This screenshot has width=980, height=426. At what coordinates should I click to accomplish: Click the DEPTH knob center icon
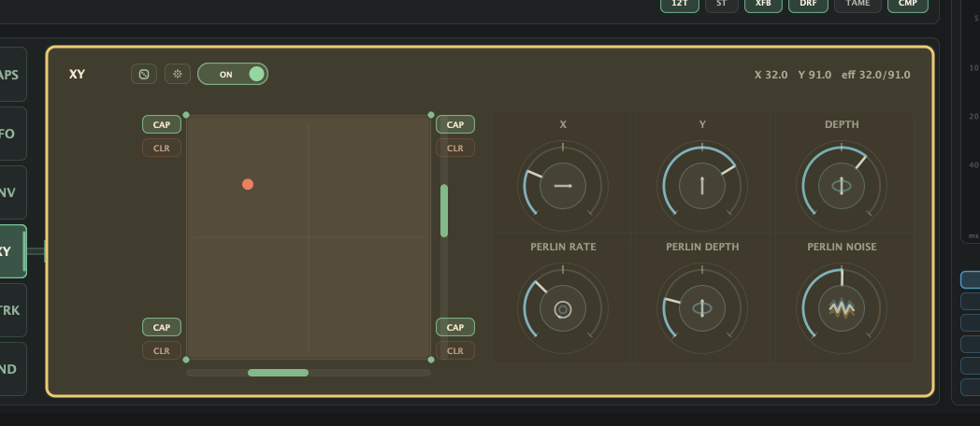pyautogui.click(x=842, y=186)
